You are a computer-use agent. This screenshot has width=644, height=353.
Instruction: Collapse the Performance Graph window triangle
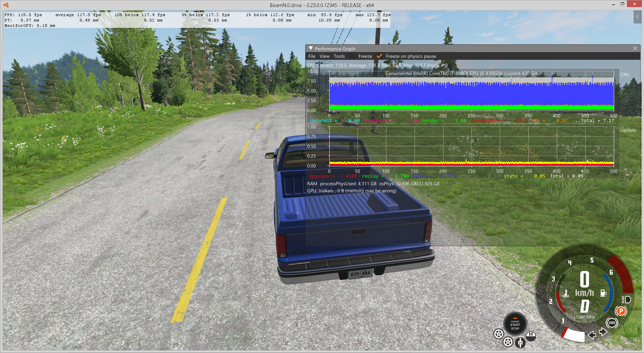coord(311,48)
